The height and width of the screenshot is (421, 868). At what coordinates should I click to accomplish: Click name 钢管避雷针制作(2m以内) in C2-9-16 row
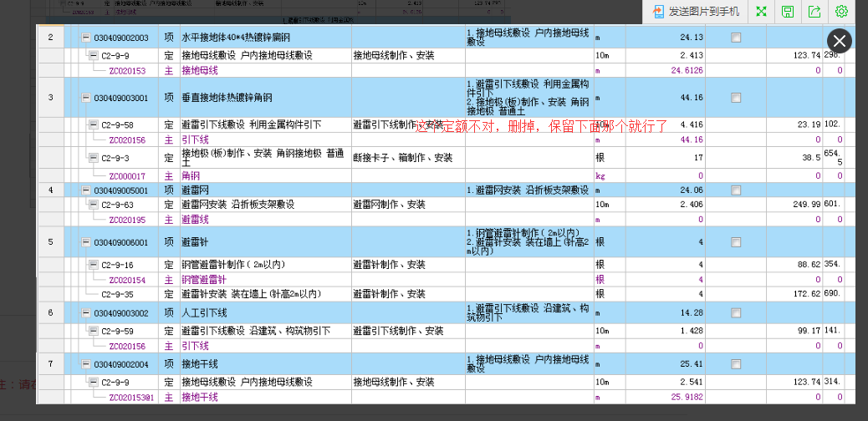[234, 265]
